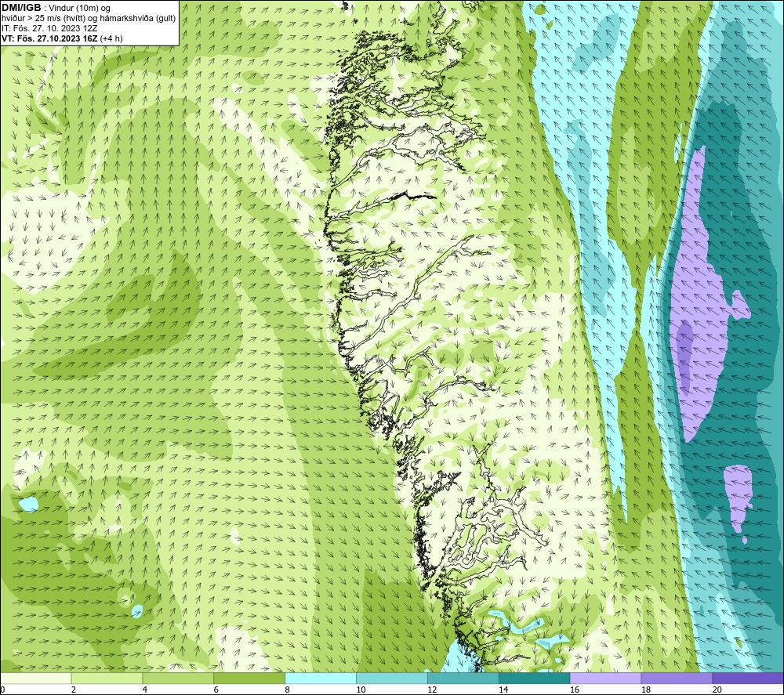784x695 pixels.
Task: Click the 'DMI/IGB : Vindur (10m) og' title line
Action: (x=56, y=8)
